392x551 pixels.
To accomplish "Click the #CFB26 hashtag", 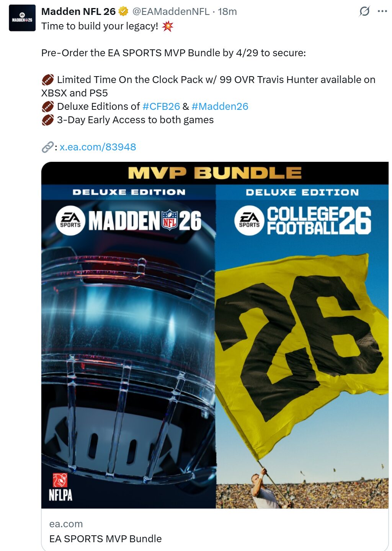I will pos(161,106).
